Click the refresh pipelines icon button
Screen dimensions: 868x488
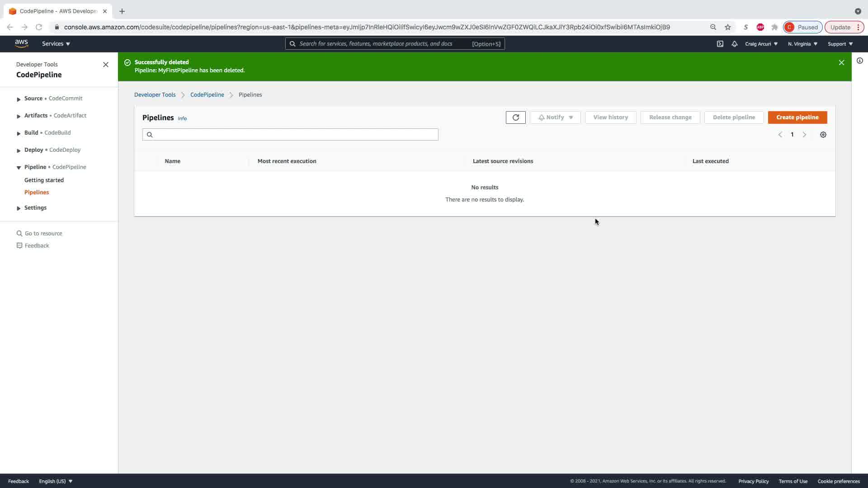515,117
